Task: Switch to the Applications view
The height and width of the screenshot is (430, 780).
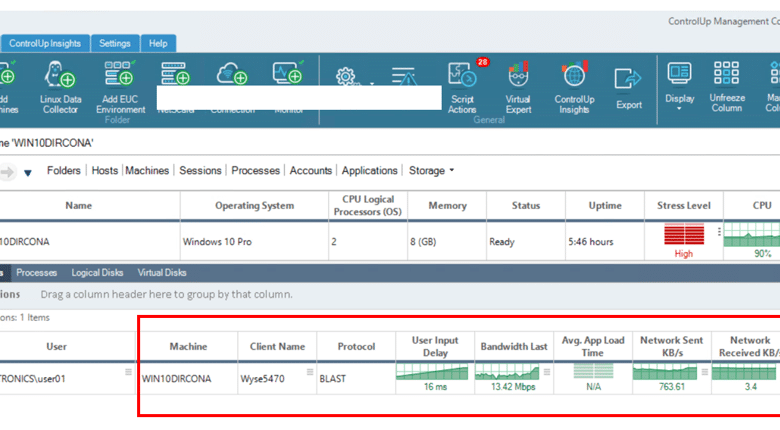Action: (x=370, y=171)
